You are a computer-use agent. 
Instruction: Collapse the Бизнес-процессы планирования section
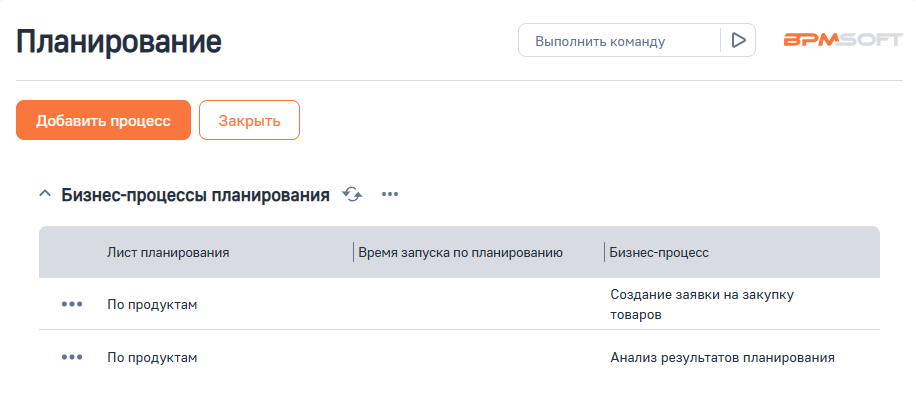[x=44, y=194]
